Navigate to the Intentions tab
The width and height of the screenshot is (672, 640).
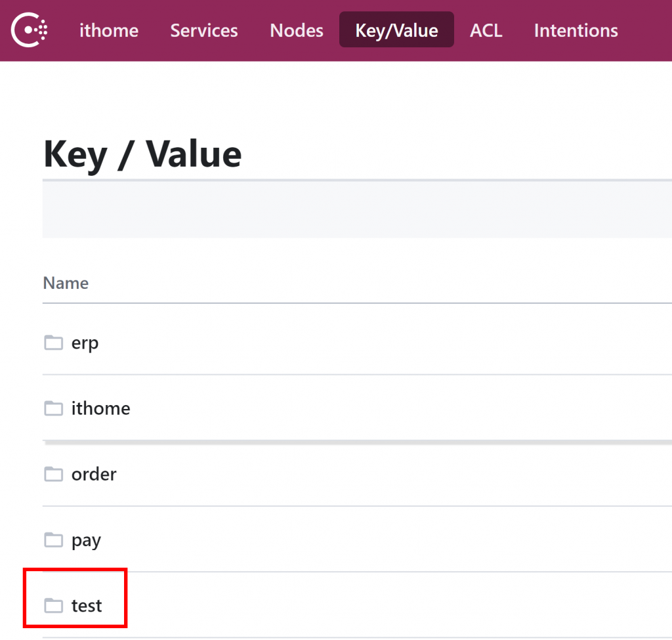576,30
